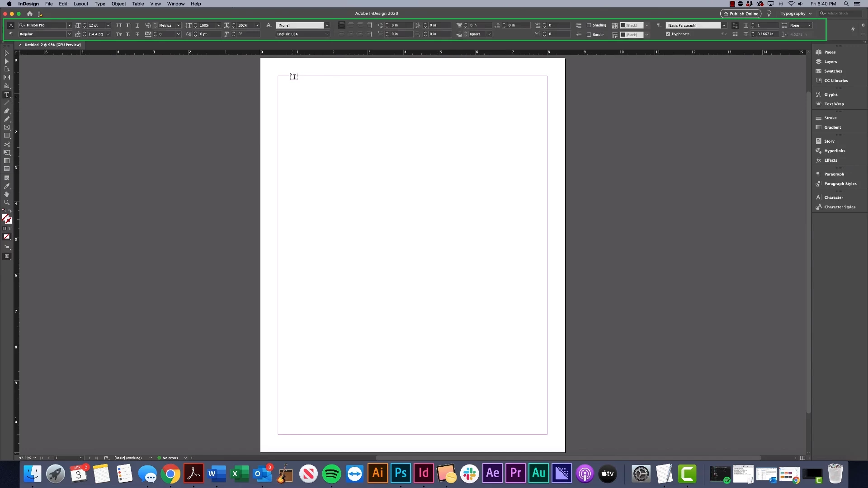Viewport: 868px width, 488px height.
Task: Open the Layout menu
Action: (81, 4)
